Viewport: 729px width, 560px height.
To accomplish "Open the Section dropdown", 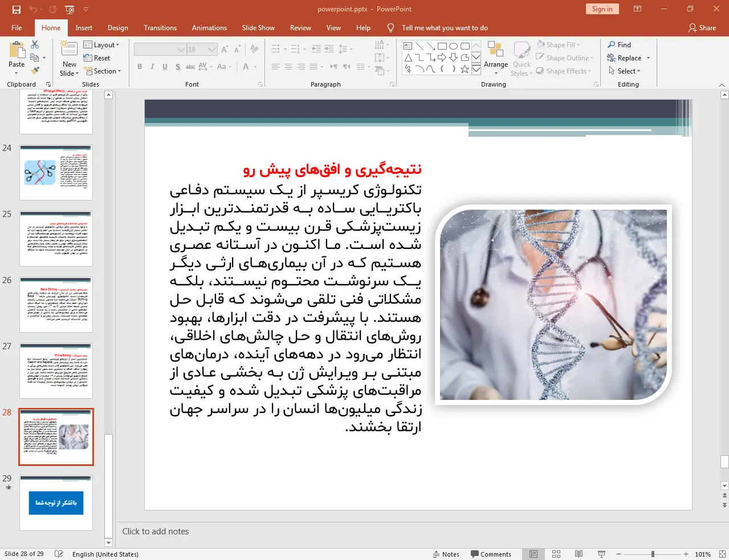I will click(103, 71).
